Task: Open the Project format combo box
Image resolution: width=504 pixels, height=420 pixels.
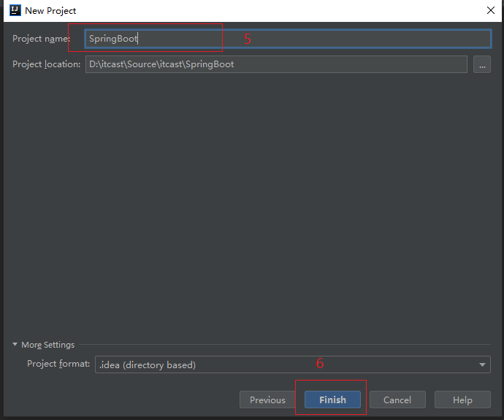Action: click(292, 364)
